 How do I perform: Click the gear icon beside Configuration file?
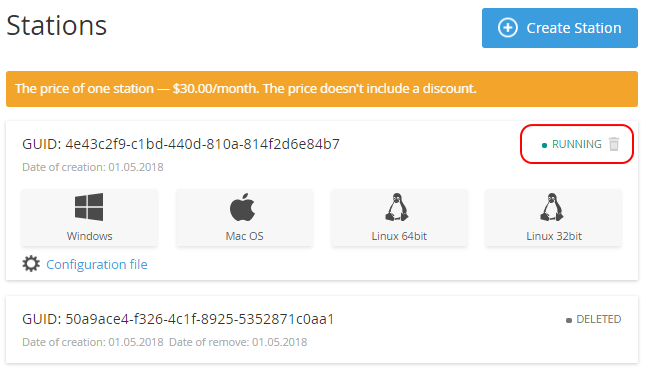[31, 264]
